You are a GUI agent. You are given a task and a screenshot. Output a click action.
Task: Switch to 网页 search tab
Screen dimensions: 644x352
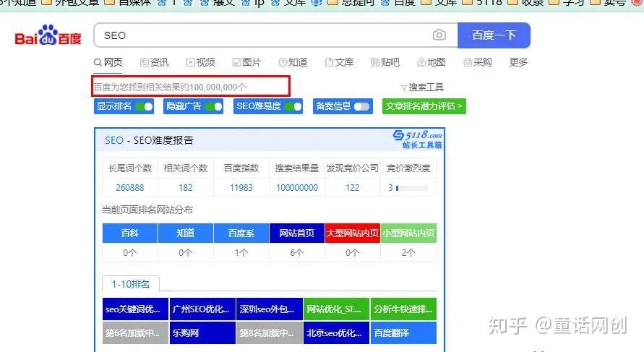(108, 62)
